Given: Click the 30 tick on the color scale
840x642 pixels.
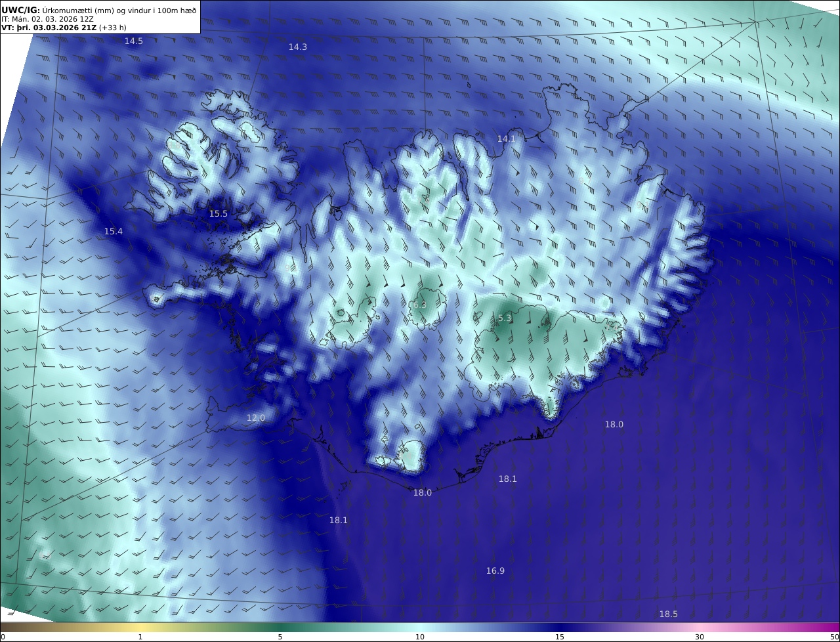Looking at the screenshot, I should click(x=700, y=637).
